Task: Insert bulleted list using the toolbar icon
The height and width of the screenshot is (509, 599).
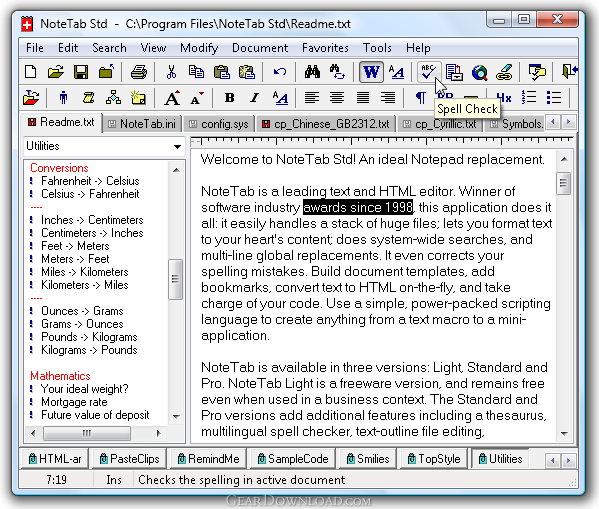Action: tap(554, 98)
